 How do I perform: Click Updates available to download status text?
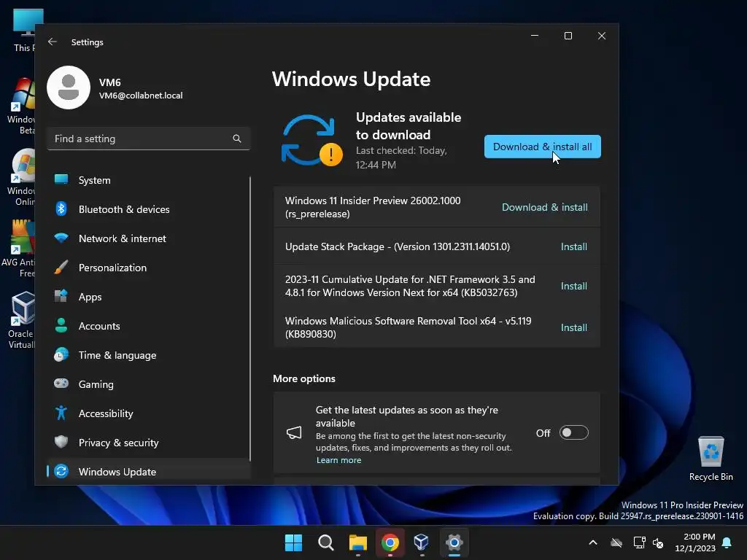coord(409,125)
